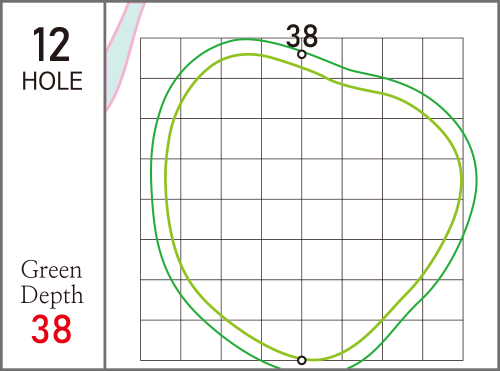Click the bottom-left grid corner cell
Viewport: 500px width, 371px height.
160,340
